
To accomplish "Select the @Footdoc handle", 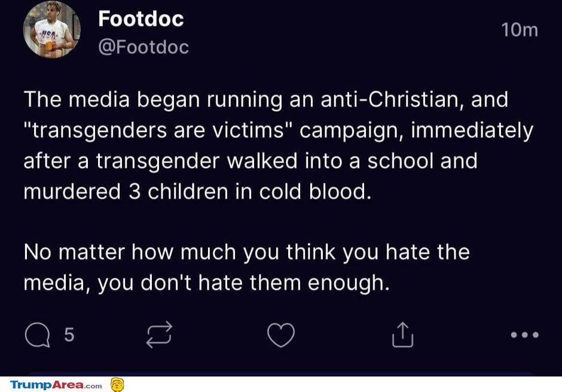I will point(143,47).
